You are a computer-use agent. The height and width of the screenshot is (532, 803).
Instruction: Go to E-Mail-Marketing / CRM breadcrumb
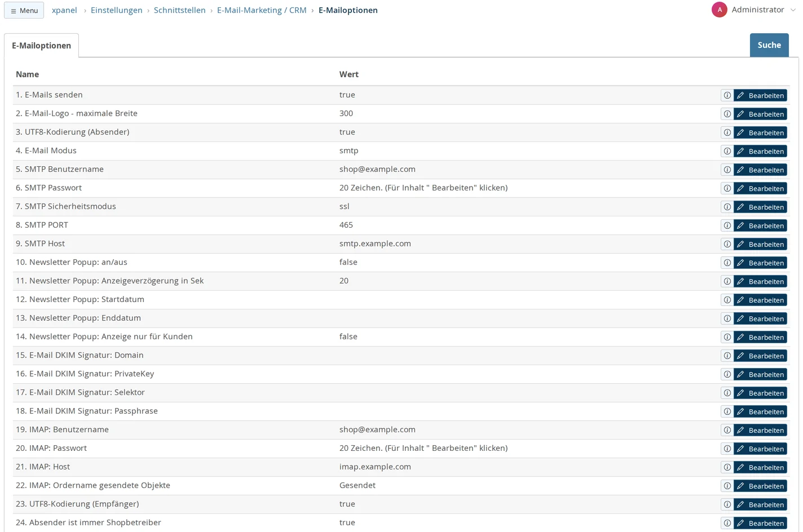262,10
